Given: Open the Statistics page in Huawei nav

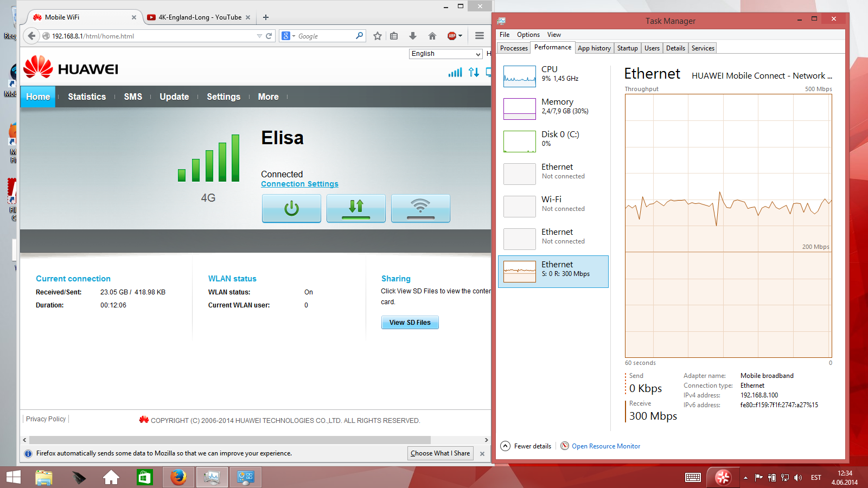Looking at the screenshot, I should point(87,97).
